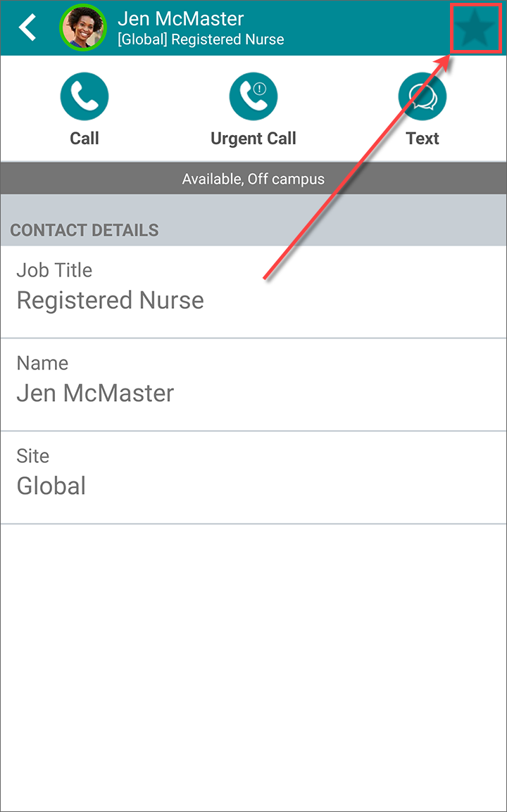
Task: Tap the "[Global] Registered Nurse" header subtitle
Action: (x=201, y=39)
